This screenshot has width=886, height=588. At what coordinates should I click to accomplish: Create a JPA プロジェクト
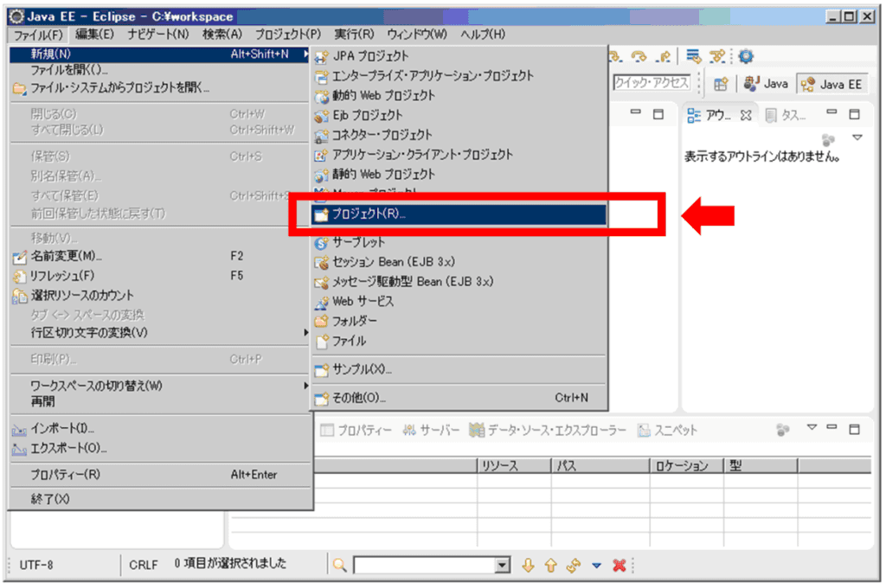pyautogui.click(x=459, y=56)
